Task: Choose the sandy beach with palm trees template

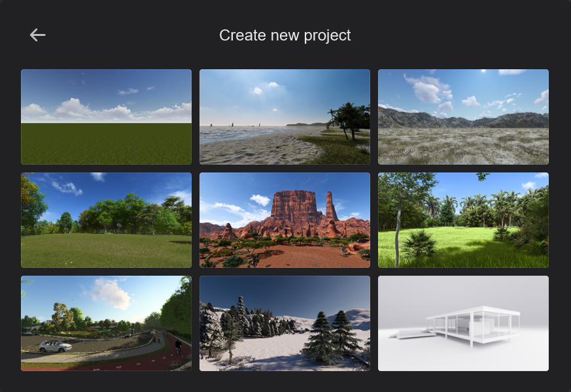Action: (285, 117)
